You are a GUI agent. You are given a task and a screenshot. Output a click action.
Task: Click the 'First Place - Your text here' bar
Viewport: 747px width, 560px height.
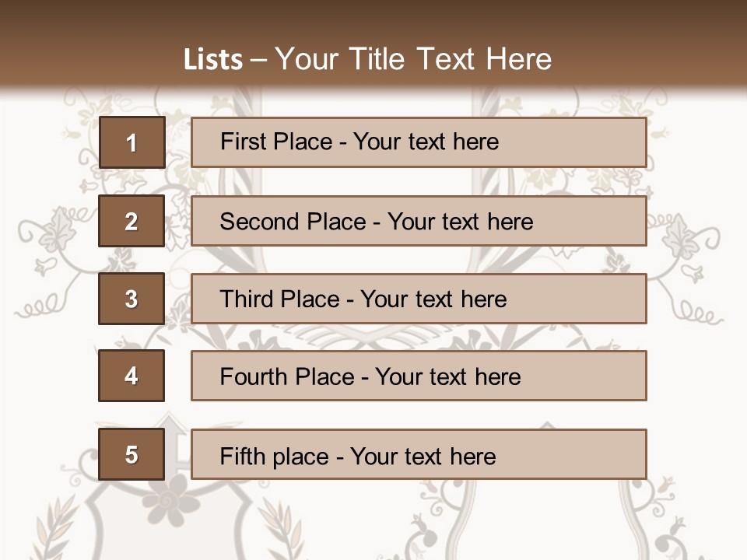coord(419,142)
